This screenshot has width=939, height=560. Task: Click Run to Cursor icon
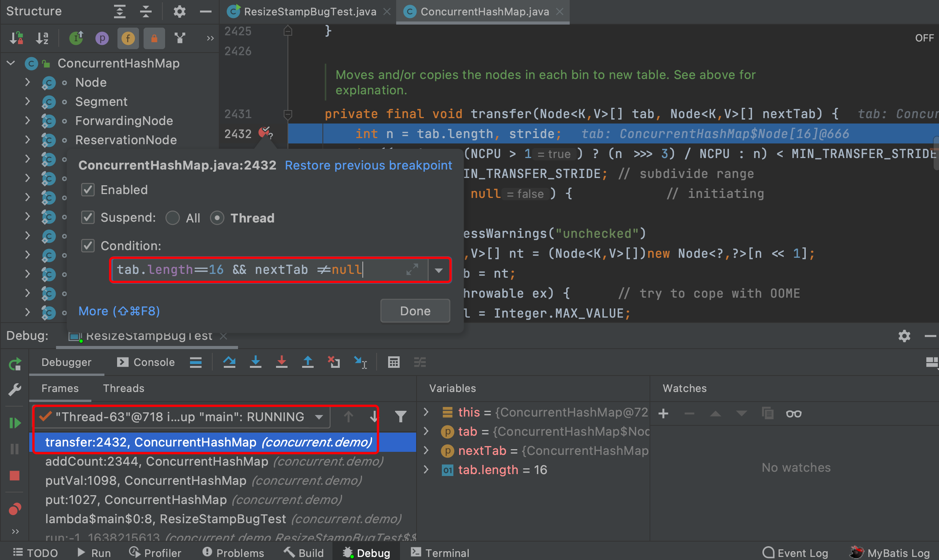click(360, 362)
